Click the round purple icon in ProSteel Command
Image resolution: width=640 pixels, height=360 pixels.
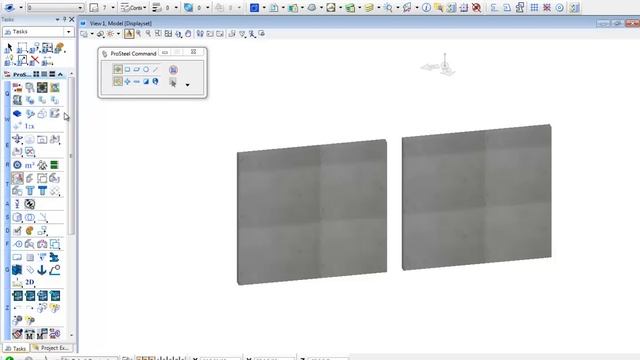tap(173, 70)
